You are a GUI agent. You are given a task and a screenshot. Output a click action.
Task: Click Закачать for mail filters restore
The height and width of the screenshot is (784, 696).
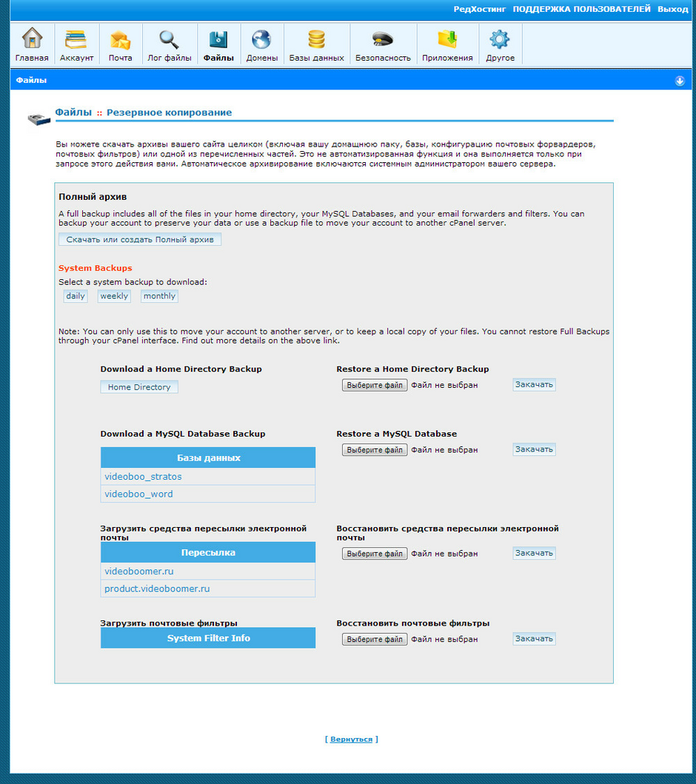click(x=534, y=638)
